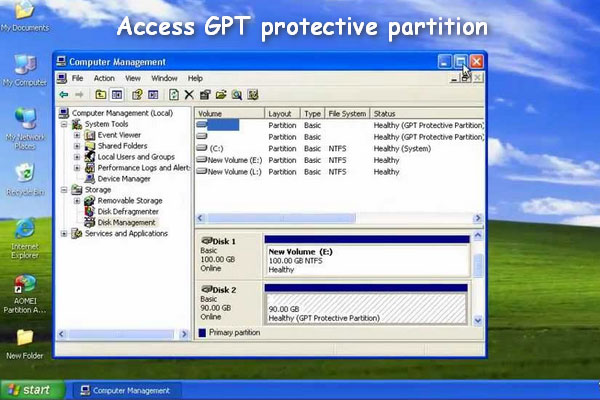Expand Performance Logs and Alerts node

tap(77, 168)
